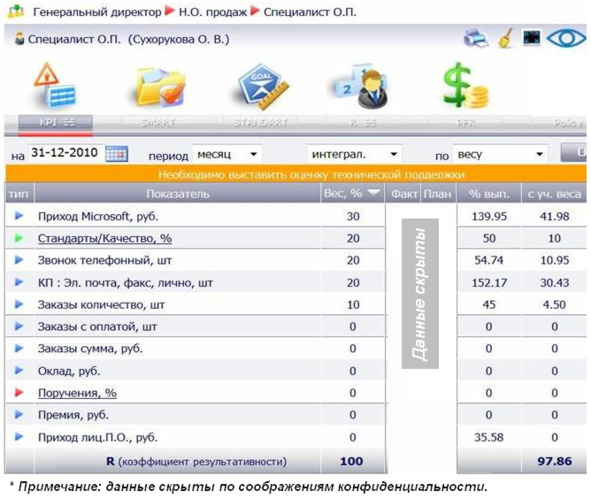Screen dimensions: 591x499
Task: Expand the интеграл. dropdown
Action: (x=354, y=154)
